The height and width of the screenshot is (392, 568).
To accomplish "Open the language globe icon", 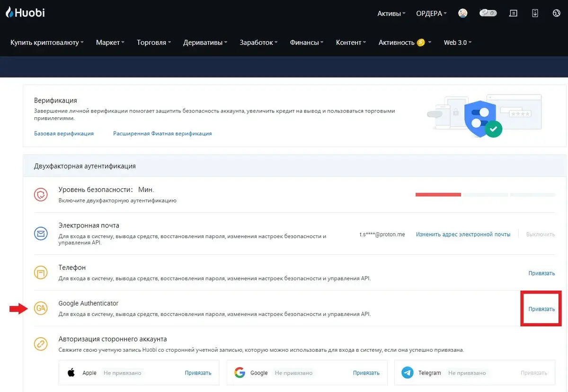I will pyautogui.click(x=556, y=13).
